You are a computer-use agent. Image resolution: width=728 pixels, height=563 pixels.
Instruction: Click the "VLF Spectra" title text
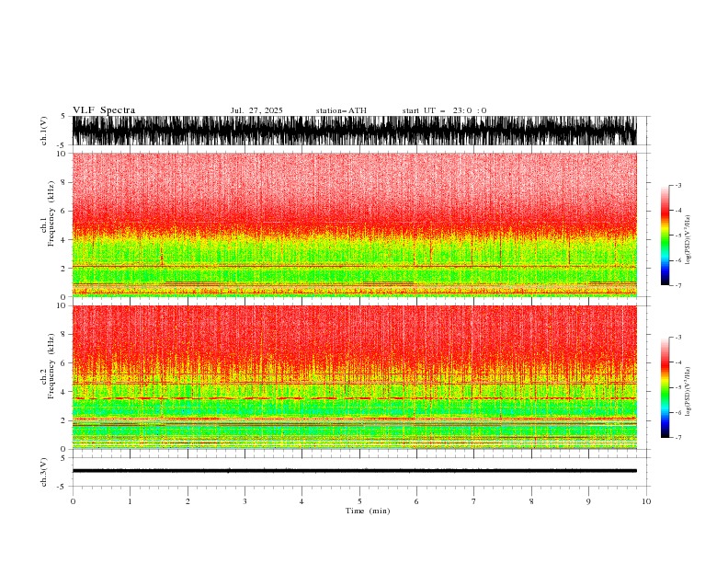point(104,110)
